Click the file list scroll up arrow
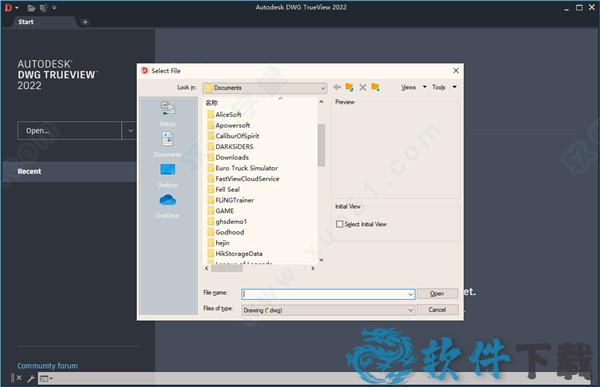This screenshot has width=600, height=387. click(321, 102)
